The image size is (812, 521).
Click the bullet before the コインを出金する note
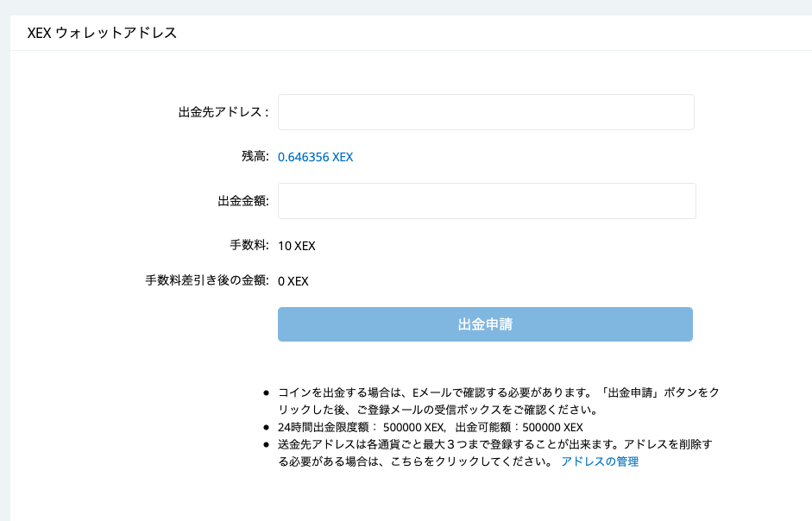click(266, 393)
